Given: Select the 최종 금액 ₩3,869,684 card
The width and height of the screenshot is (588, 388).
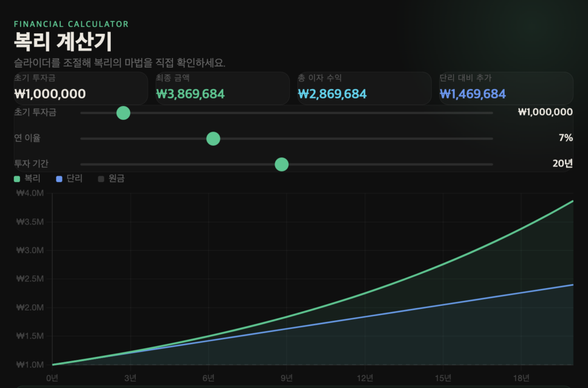Looking at the screenshot, I should click(222, 88).
